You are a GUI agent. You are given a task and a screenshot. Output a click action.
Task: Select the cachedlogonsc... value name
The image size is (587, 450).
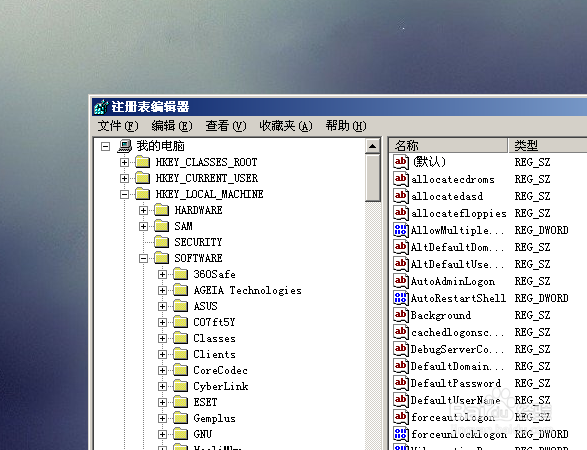457,332
